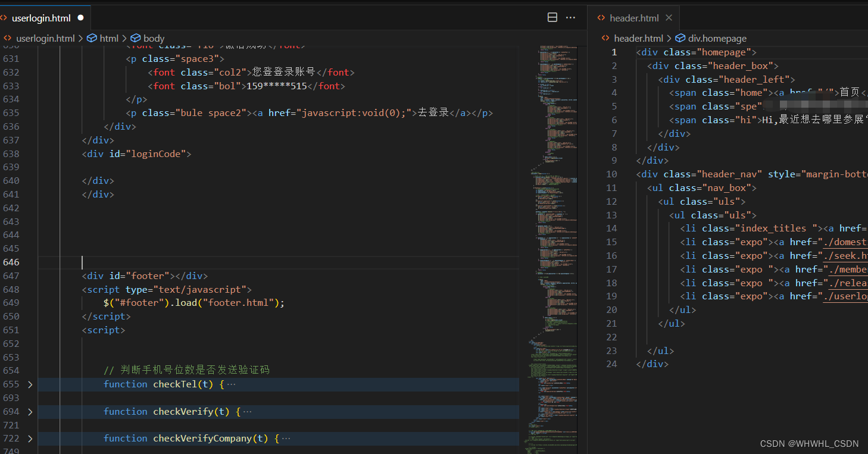
Task: Open the split editor icon above the left editor
Action: pyautogui.click(x=552, y=17)
